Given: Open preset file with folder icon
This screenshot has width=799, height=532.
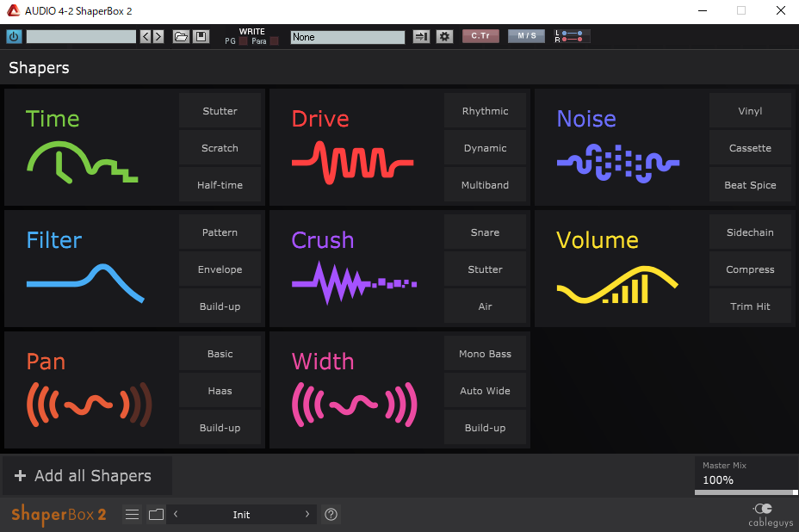Looking at the screenshot, I should 181,37.
